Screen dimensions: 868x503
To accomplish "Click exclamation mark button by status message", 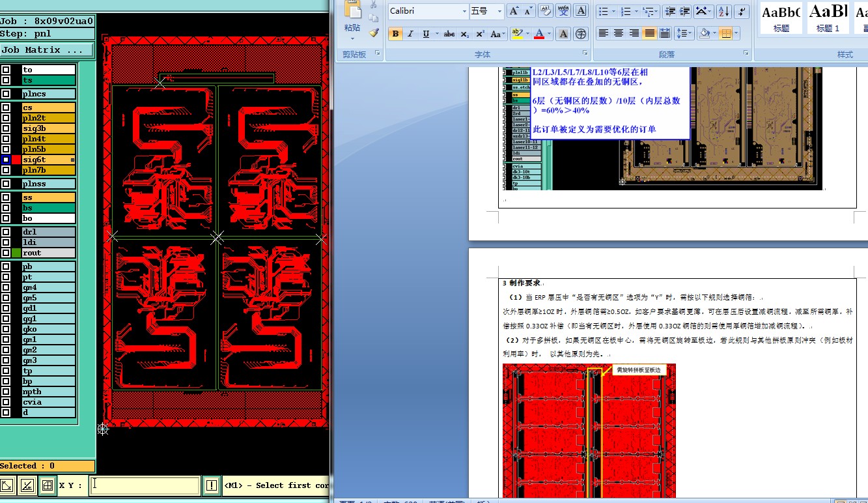I will [x=212, y=485].
